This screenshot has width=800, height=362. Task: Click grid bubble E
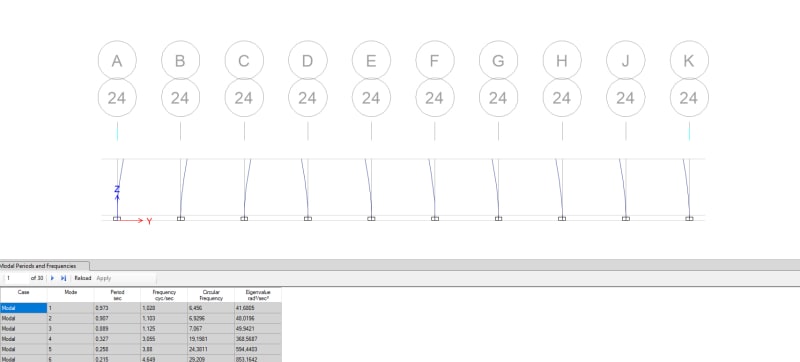tap(371, 60)
